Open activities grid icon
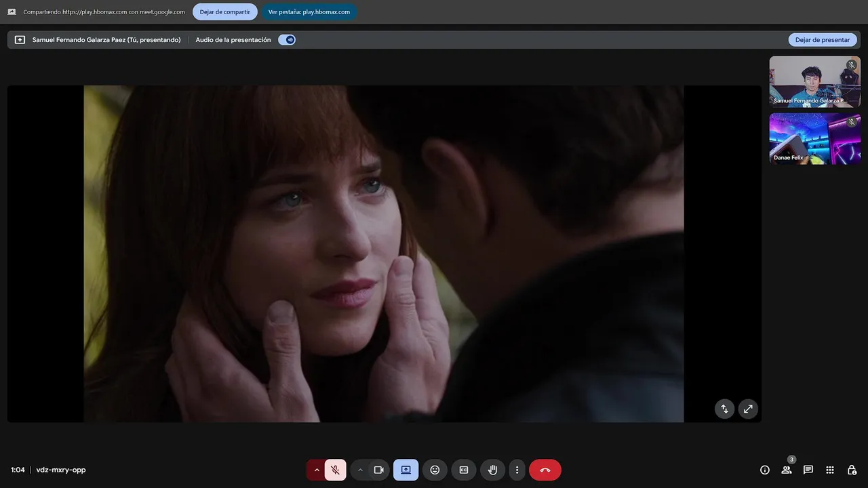The height and width of the screenshot is (488, 868). [x=830, y=470]
